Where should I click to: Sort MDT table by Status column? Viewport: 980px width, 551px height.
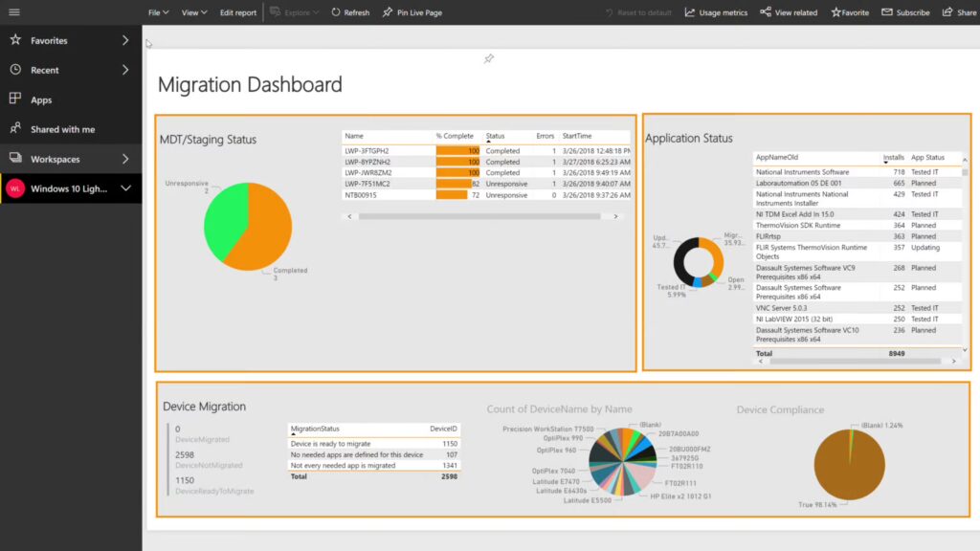(x=495, y=136)
